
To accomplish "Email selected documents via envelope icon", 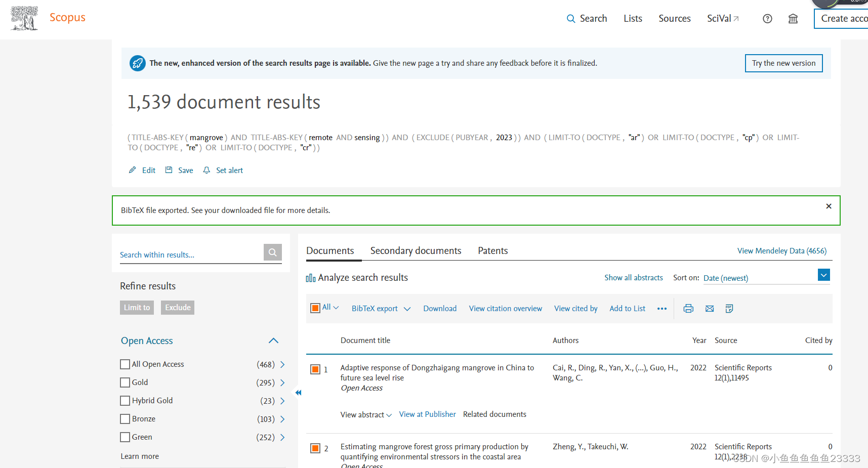I will point(709,308).
